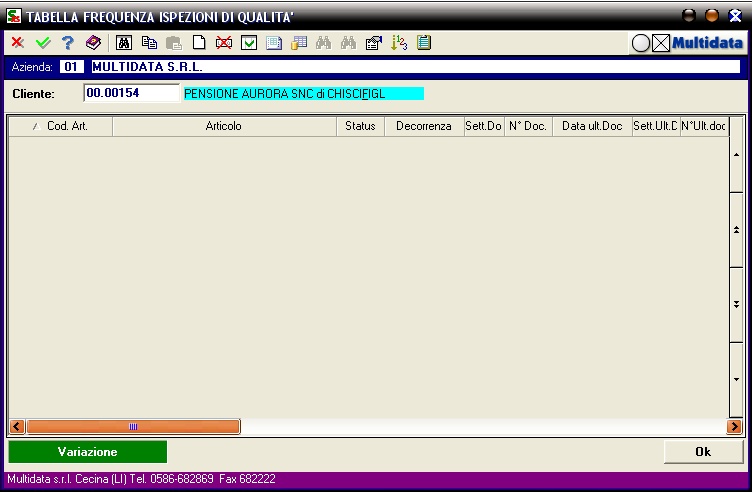The width and height of the screenshot is (752, 492).
Task: Click the Cliente code field 00.00154
Action: coord(131,93)
